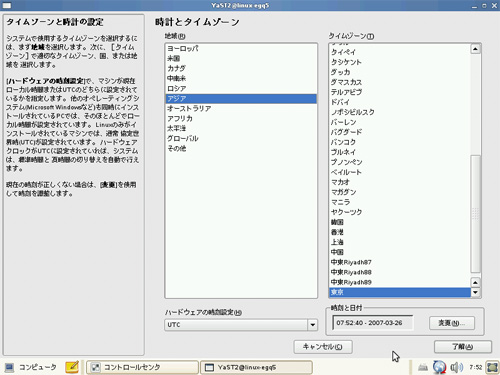The width and height of the screenshot is (500, 375).
Task: Select その他 region entry
Action: click(x=241, y=149)
